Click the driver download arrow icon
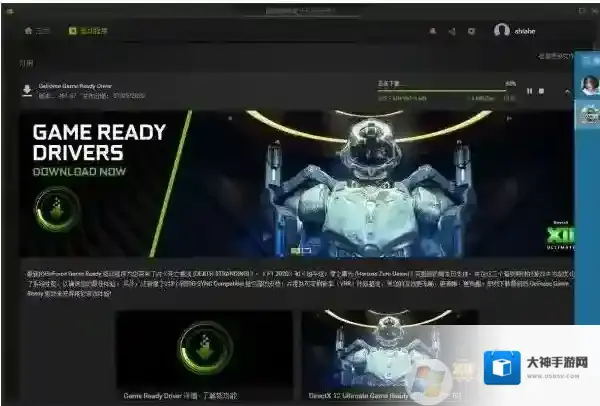The height and width of the screenshot is (406, 600). pyautogui.click(x=26, y=90)
